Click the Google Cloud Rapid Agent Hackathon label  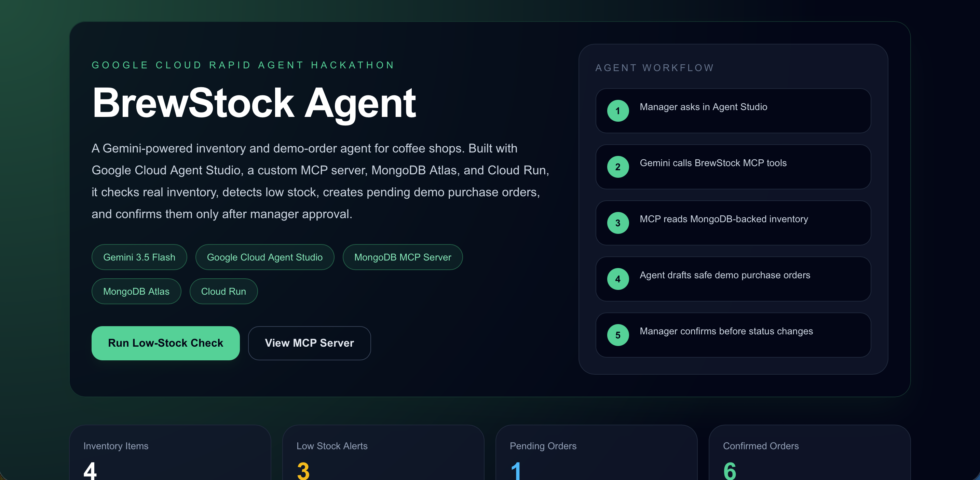(x=243, y=65)
